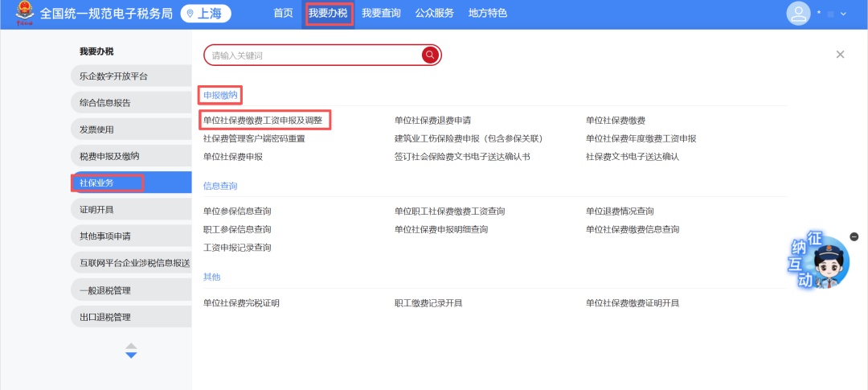Open the user avatar profile icon

pyautogui.click(x=798, y=14)
